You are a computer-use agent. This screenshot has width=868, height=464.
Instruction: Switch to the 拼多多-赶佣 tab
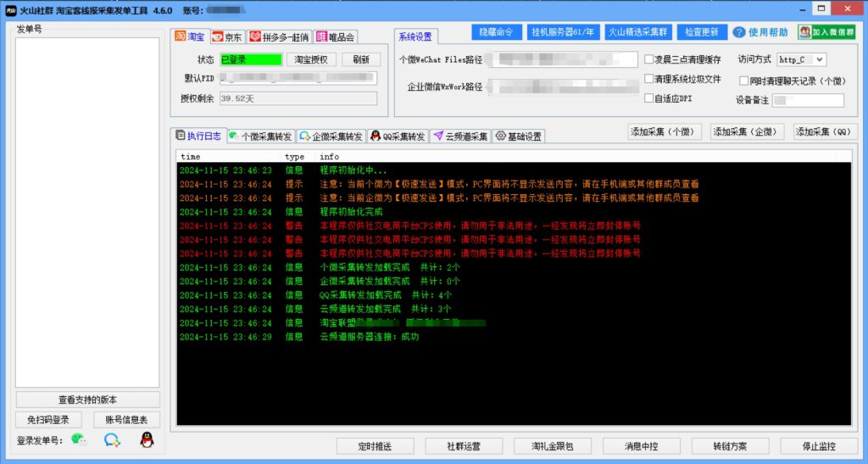click(x=279, y=37)
